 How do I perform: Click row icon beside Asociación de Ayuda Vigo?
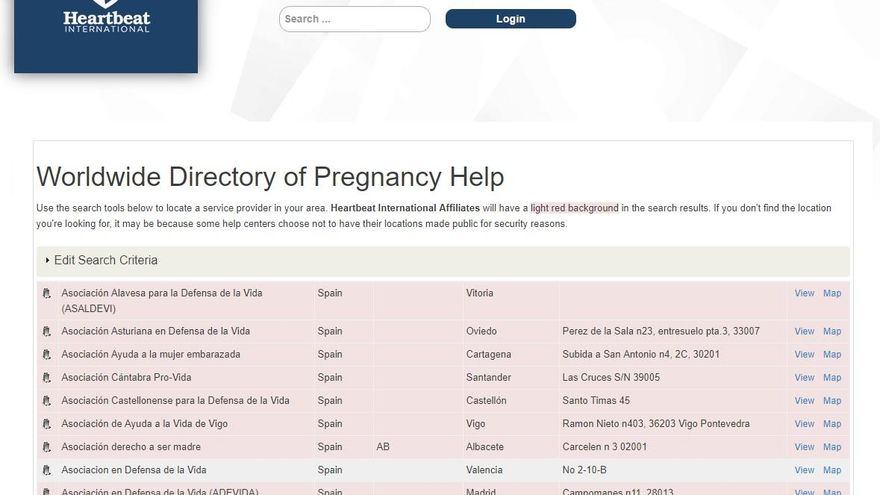click(x=46, y=424)
